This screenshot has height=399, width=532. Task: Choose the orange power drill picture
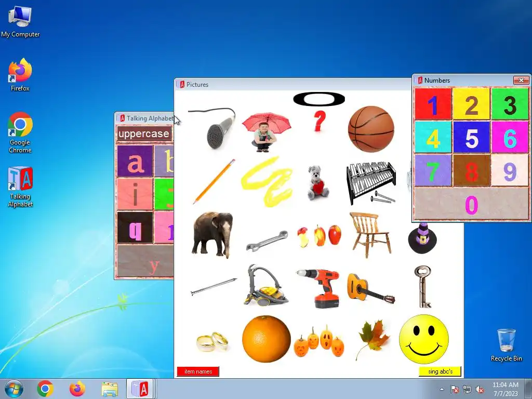pos(318,288)
